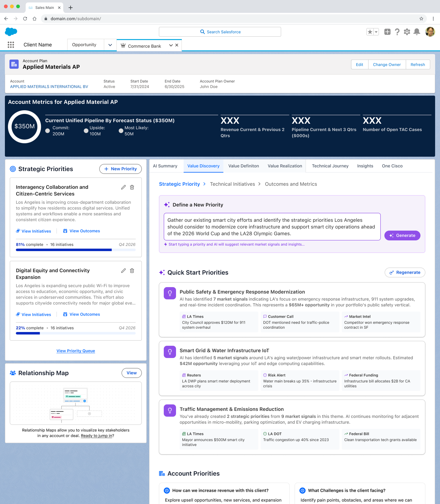440x504 pixels.
Task: Open the favorites list dropdown arrow
Action: (376, 32)
